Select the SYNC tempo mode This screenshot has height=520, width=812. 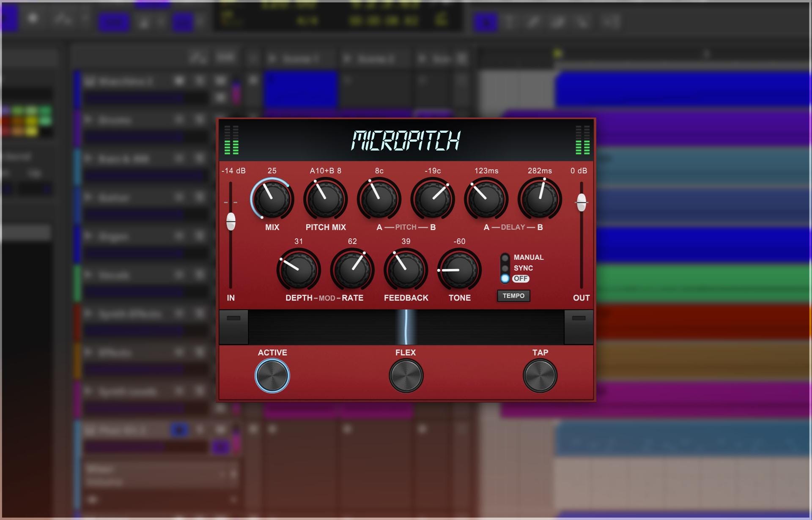point(517,268)
